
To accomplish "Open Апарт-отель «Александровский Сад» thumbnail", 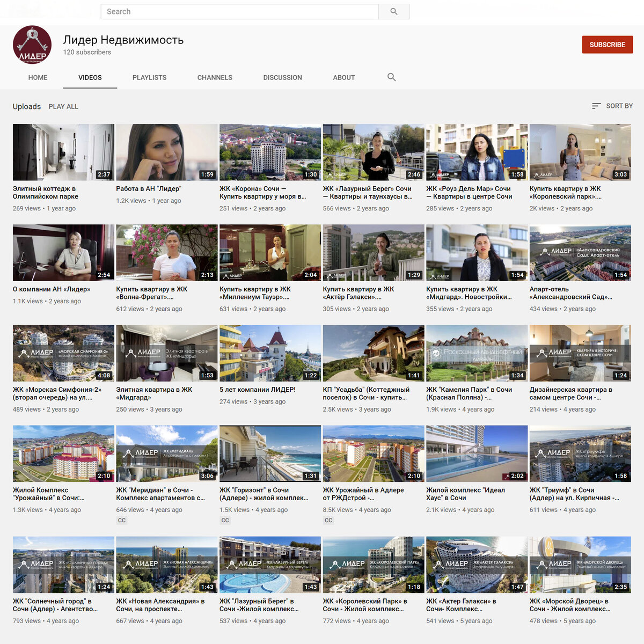I will click(x=580, y=253).
